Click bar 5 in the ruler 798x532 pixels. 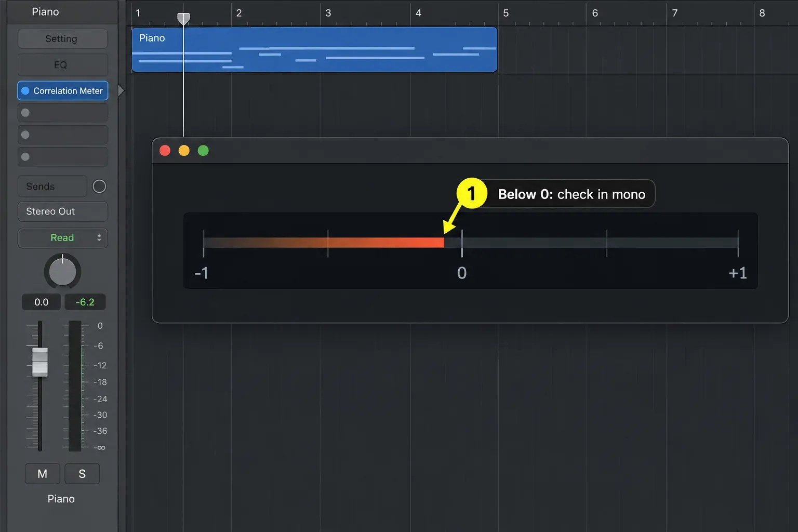coord(506,13)
